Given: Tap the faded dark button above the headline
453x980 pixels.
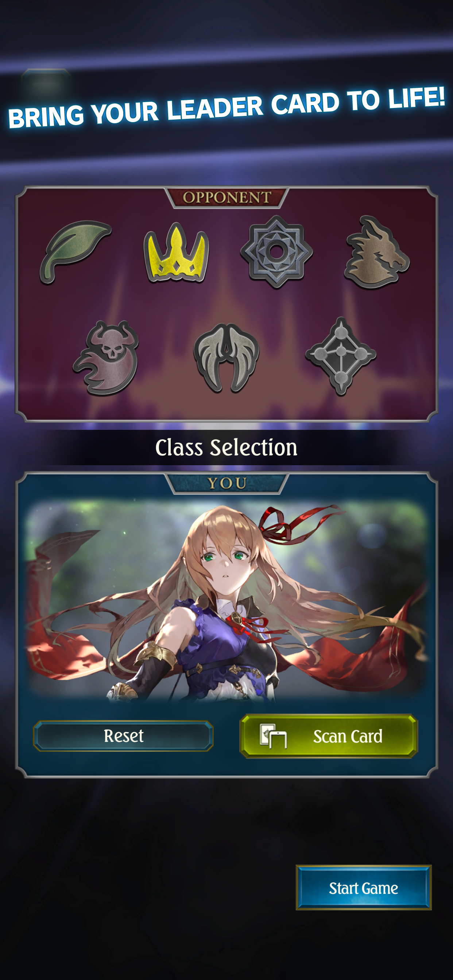Looking at the screenshot, I should point(46,82).
